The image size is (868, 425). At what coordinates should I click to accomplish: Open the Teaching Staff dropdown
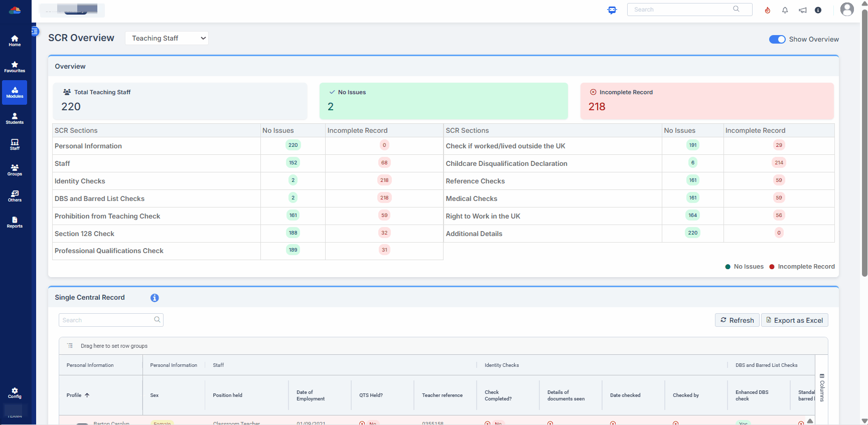(x=167, y=38)
